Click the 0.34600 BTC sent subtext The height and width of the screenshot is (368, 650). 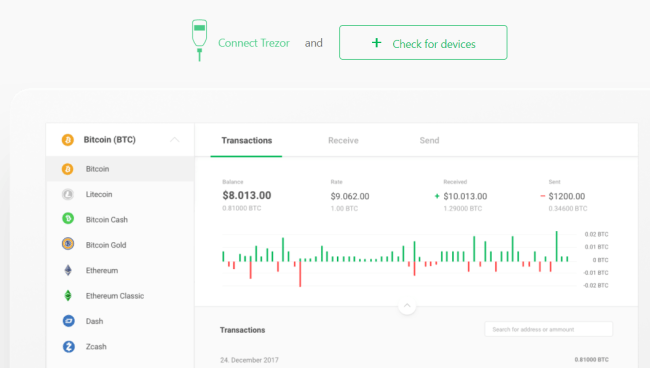tap(568, 208)
